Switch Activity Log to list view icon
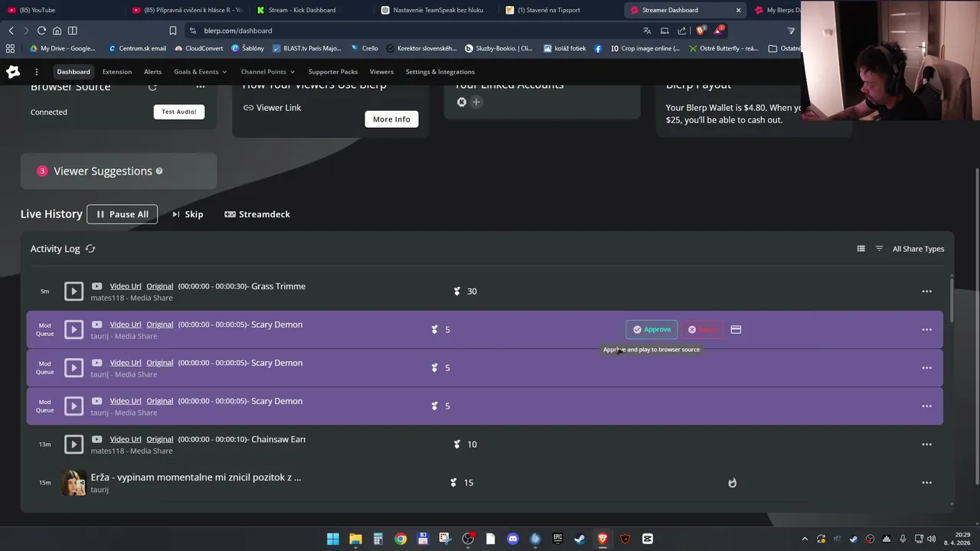Viewport: 980px width, 551px height. tap(861, 249)
